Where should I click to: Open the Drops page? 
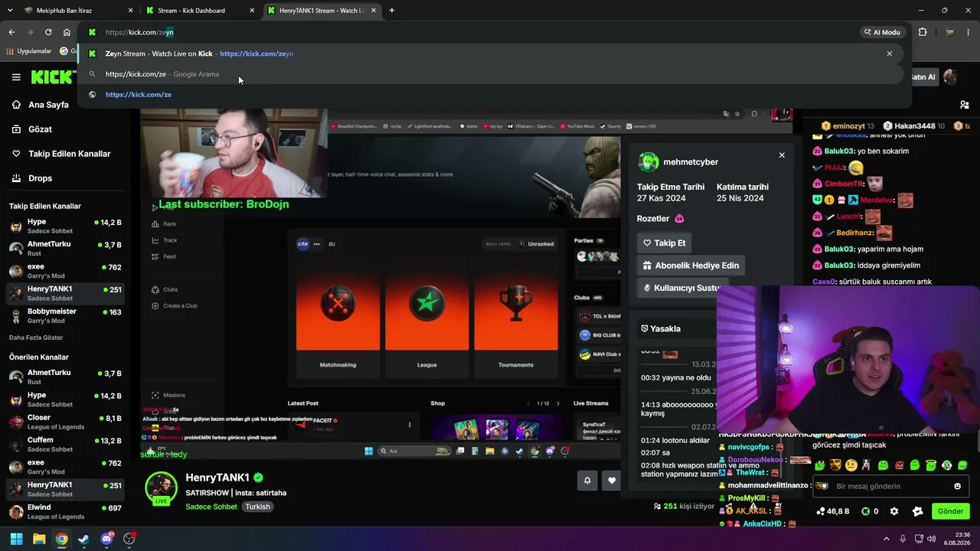tap(32, 178)
